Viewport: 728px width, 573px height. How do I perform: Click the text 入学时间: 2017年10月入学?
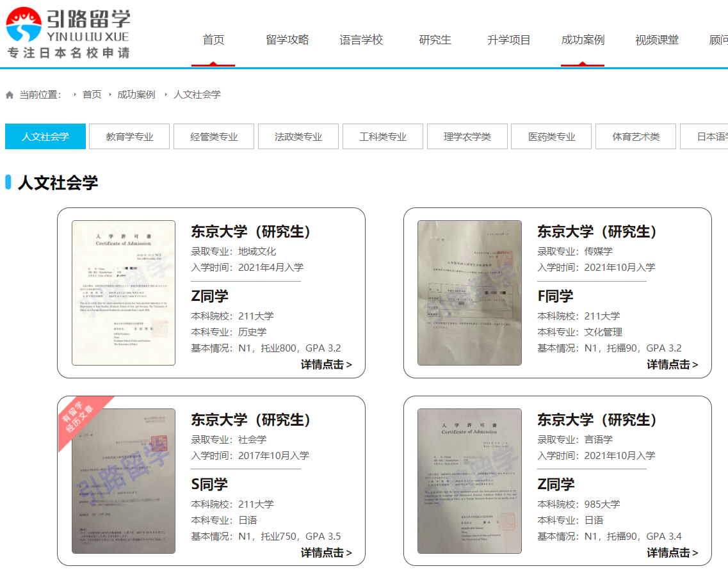[x=250, y=456]
